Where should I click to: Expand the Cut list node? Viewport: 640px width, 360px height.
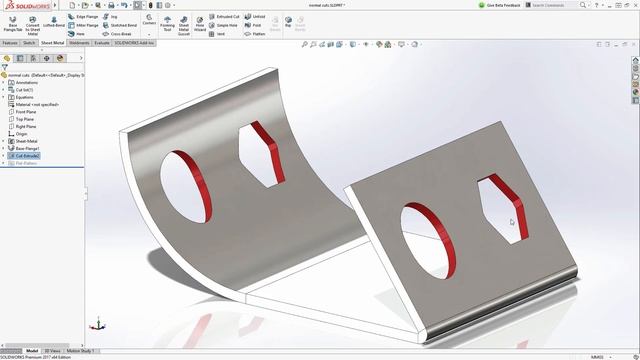[x=3, y=90]
